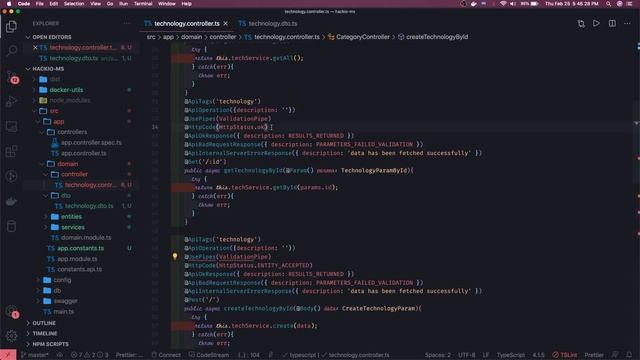Click the lightbulb quick fix icon
Image resolution: width=640 pixels, height=360 pixels.
click(175, 256)
